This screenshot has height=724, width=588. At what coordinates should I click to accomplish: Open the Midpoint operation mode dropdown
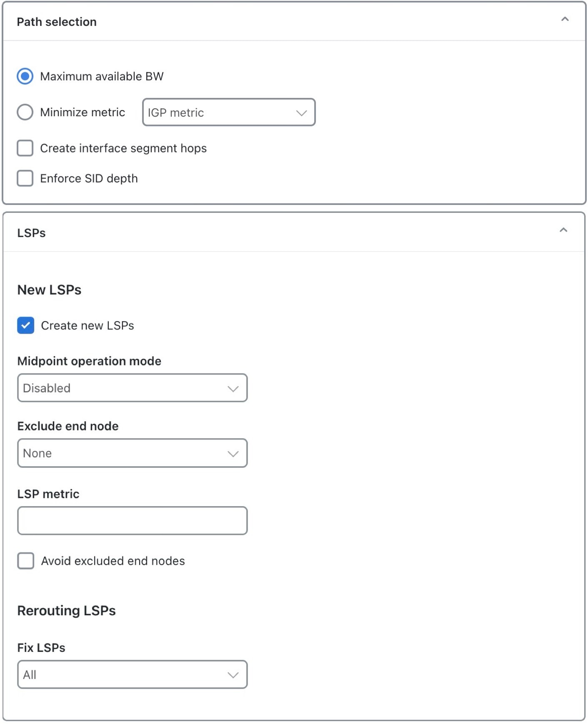[132, 388]
